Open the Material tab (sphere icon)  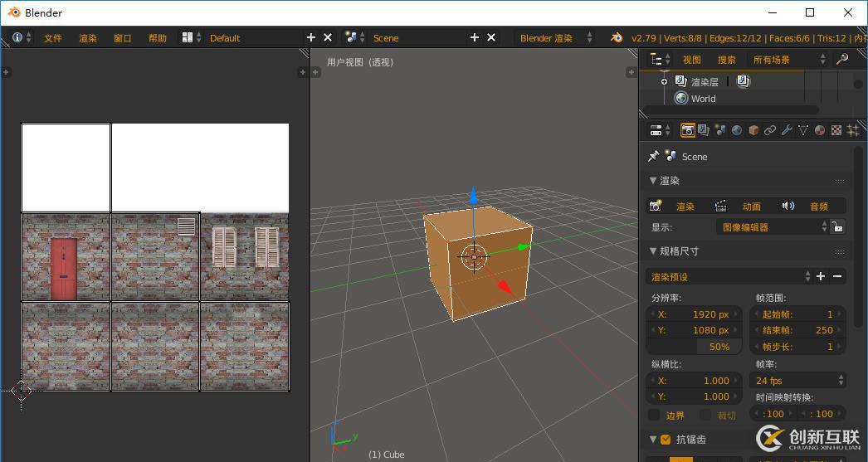[x=820, y=130]
